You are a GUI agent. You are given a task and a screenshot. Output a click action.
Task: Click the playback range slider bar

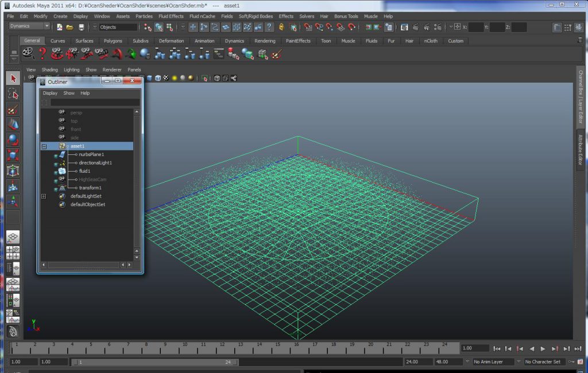point(154,362)
